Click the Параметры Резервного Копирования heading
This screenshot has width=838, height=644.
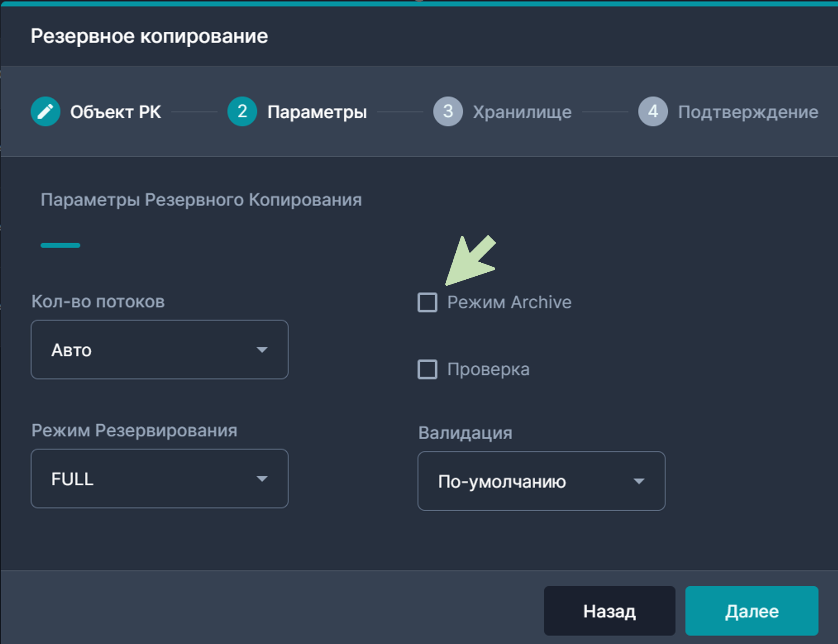201,200
